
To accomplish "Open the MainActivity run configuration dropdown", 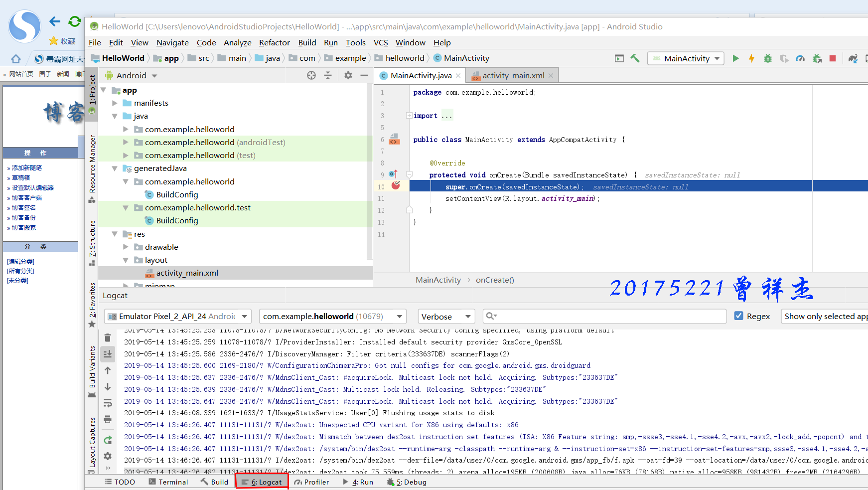I will (x=686, y=58).
